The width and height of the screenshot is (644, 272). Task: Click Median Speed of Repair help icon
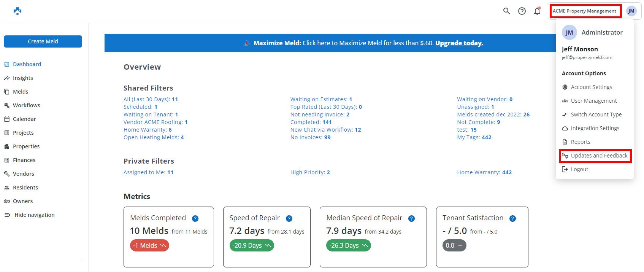[x=411, y=218]
